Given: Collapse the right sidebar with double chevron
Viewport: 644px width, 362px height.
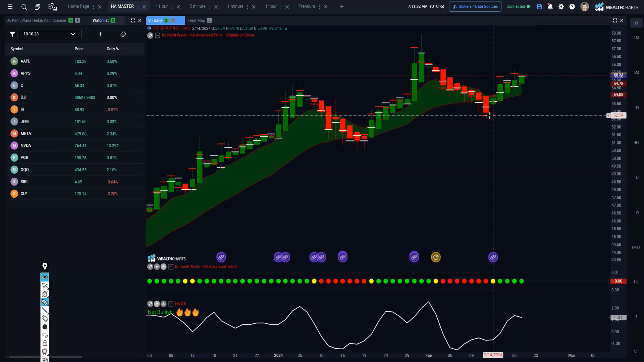Looking at the screenshot, I should click(636, 23).
